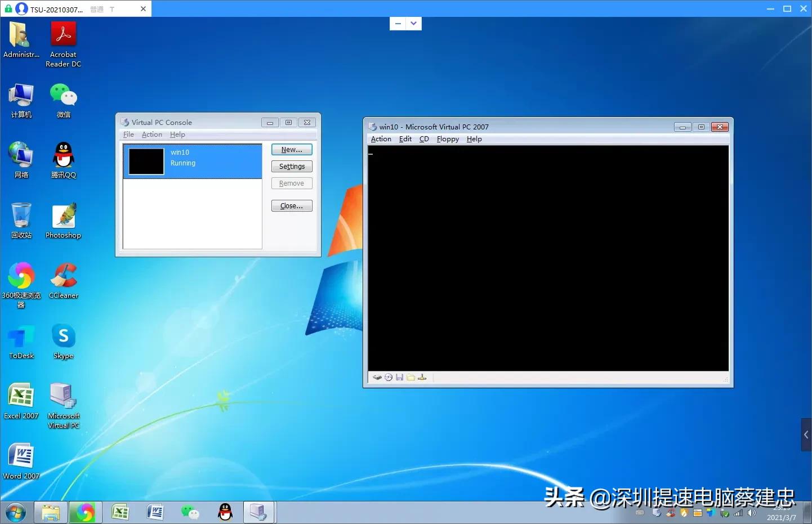Click the CD drive icon in VM status bar
This screenshot has width=812, height=524.
pos(389,378)
